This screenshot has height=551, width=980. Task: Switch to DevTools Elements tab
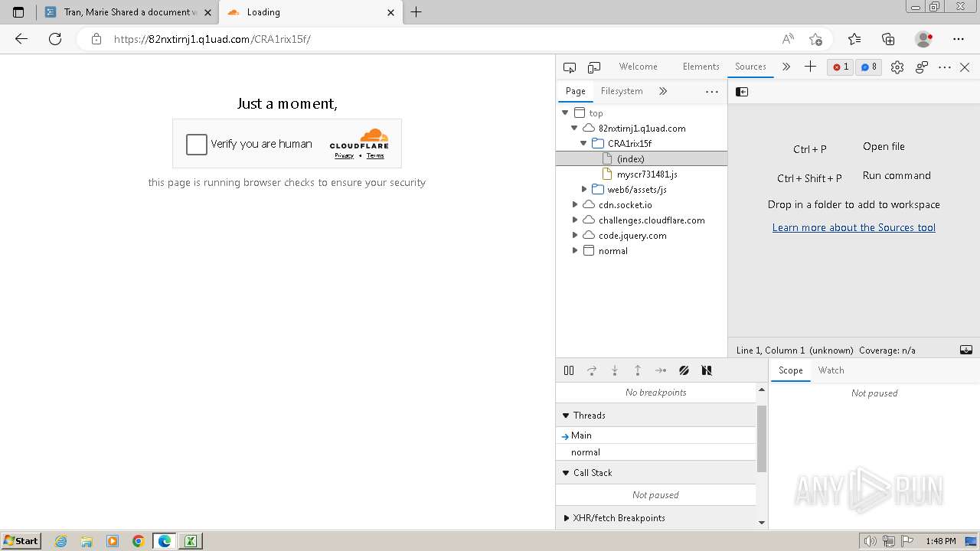pos(701,67)
